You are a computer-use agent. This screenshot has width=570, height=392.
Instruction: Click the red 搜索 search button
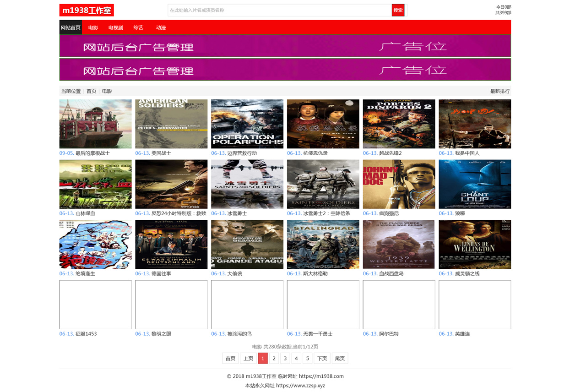[398, 10]
